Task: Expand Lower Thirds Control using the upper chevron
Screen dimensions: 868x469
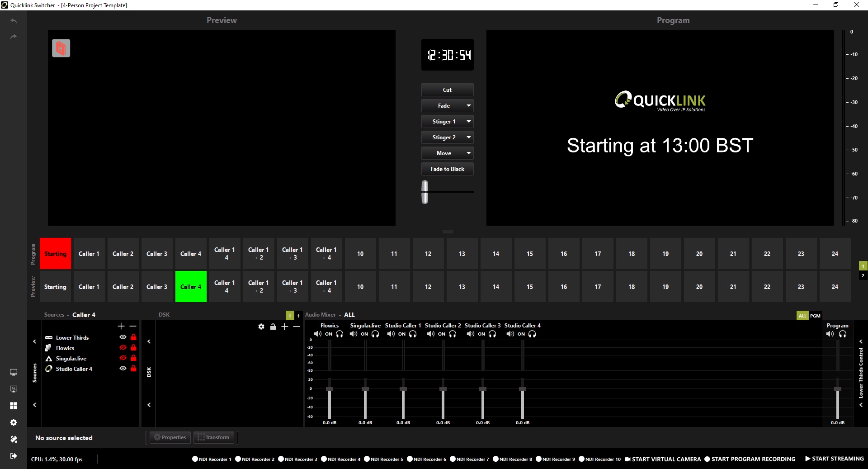Action: pos(861,341)
